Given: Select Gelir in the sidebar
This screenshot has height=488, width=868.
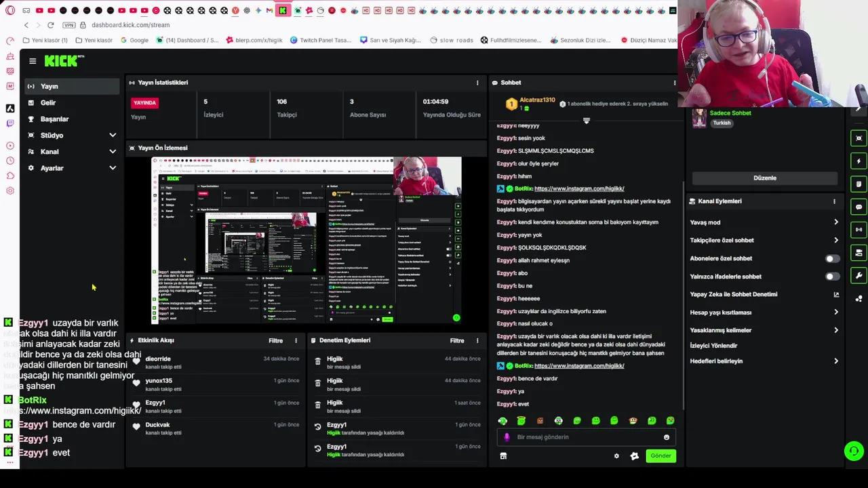Looking at the screenshot, I should pos(71,103).
